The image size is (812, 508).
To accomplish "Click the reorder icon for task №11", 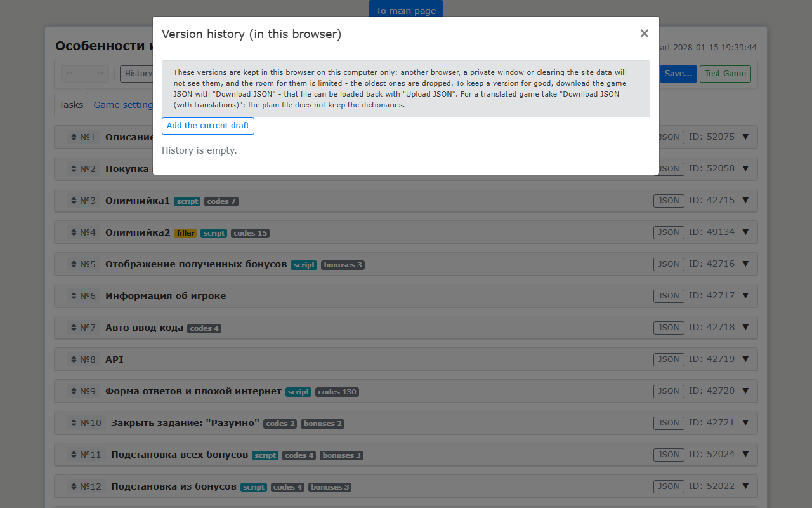I will [x=74, y=455].
